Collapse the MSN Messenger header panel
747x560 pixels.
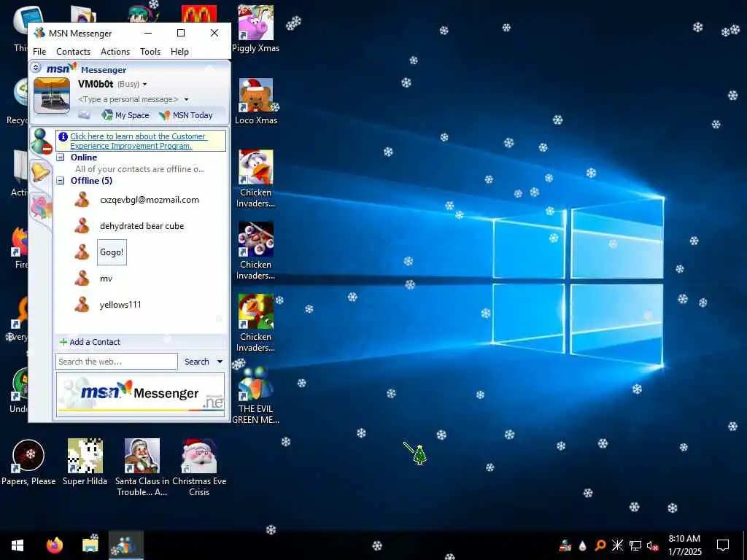[36, 67]
